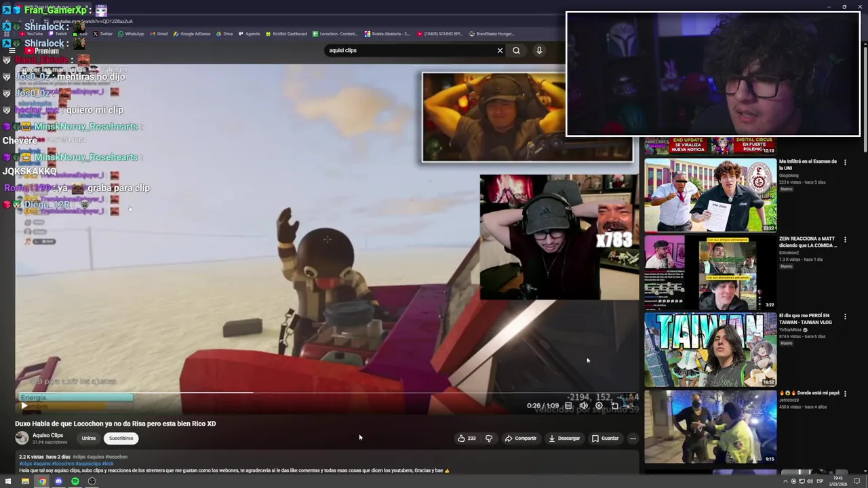
Task: Switch the player to miniplayer mode
Action: click(x=614, y=406)
